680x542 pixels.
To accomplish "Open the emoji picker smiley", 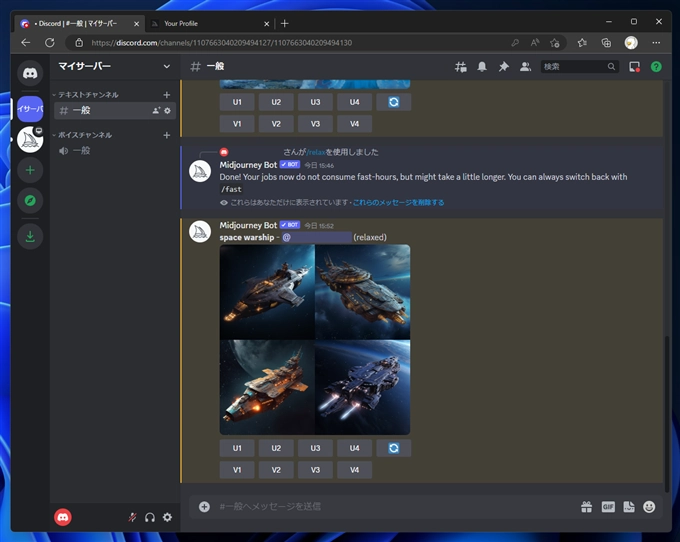I will pyautogui.click(x=649, y=506).
